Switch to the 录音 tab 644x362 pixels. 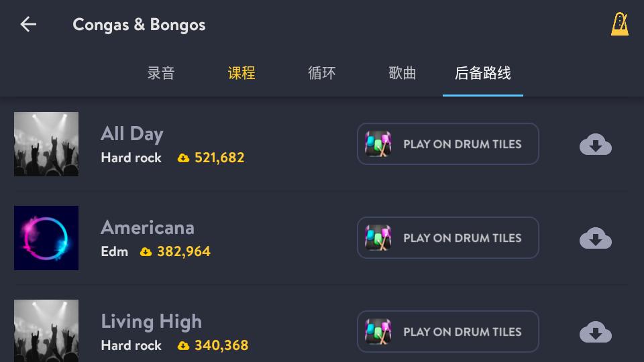161,73
